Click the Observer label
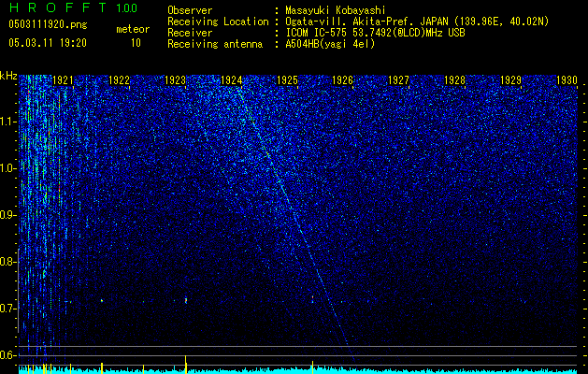 pyautogui.click(x=190, y=10)
